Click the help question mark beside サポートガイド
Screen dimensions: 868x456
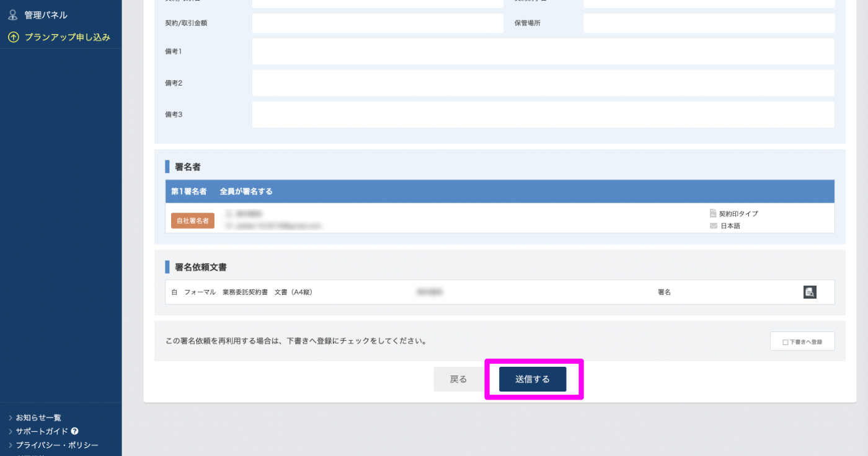tap(74, 431)
